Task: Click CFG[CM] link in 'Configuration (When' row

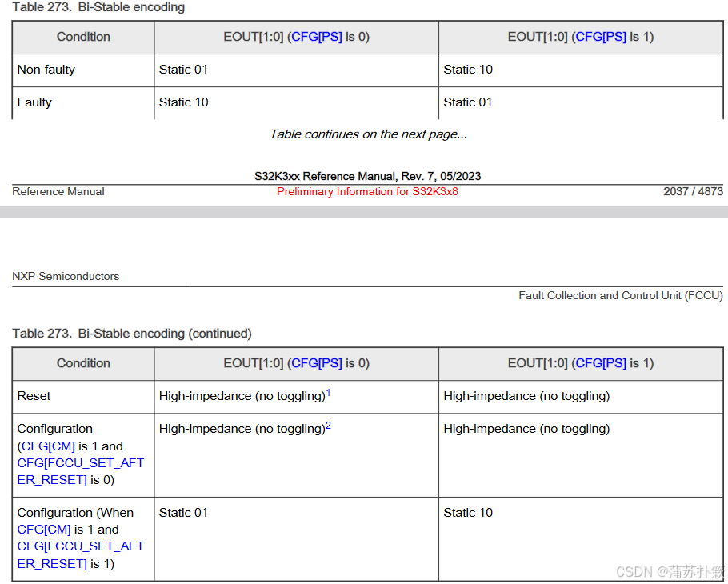Action: pos(44,530)
